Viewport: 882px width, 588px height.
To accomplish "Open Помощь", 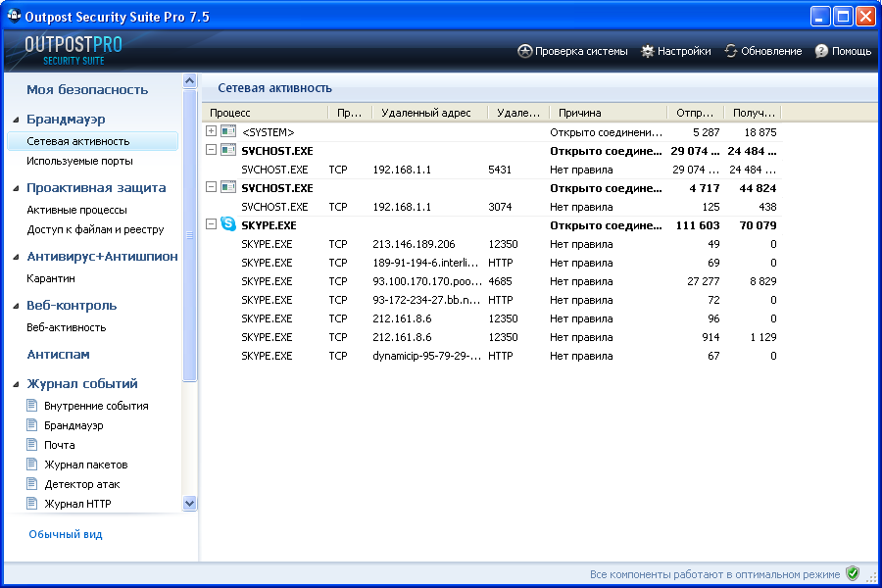I will [x=843, y=51].
